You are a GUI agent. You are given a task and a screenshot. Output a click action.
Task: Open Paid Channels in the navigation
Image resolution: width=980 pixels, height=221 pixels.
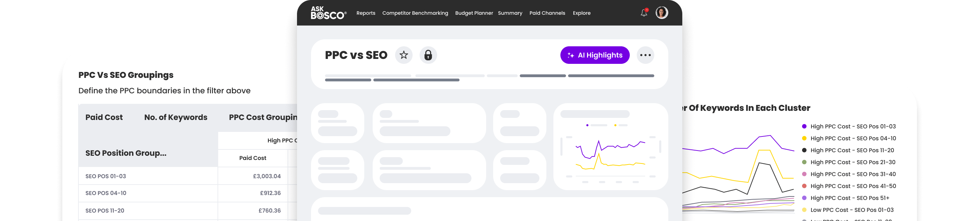pyautogui.click(x=547, y=13)
